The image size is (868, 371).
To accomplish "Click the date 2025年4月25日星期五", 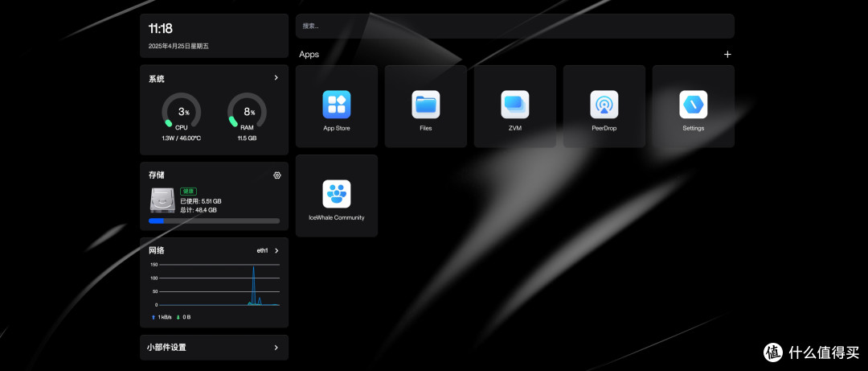I will pyautogui.click(x=178, y=47).
